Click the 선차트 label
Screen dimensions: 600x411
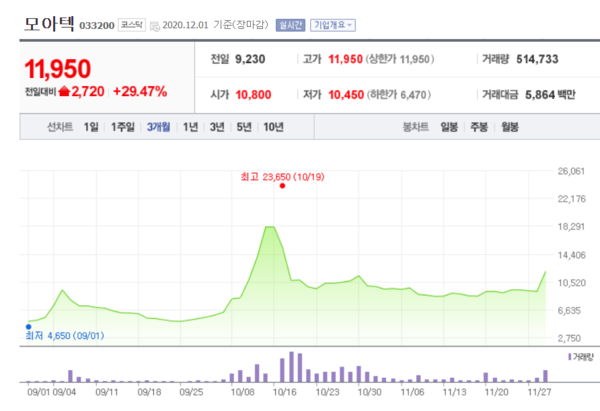point(60,127)
